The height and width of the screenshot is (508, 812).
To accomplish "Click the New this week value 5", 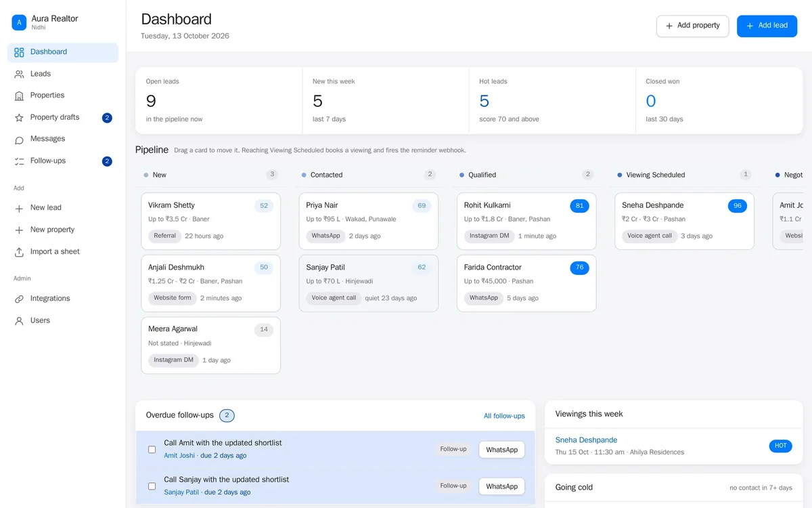I will coord(317,102).
